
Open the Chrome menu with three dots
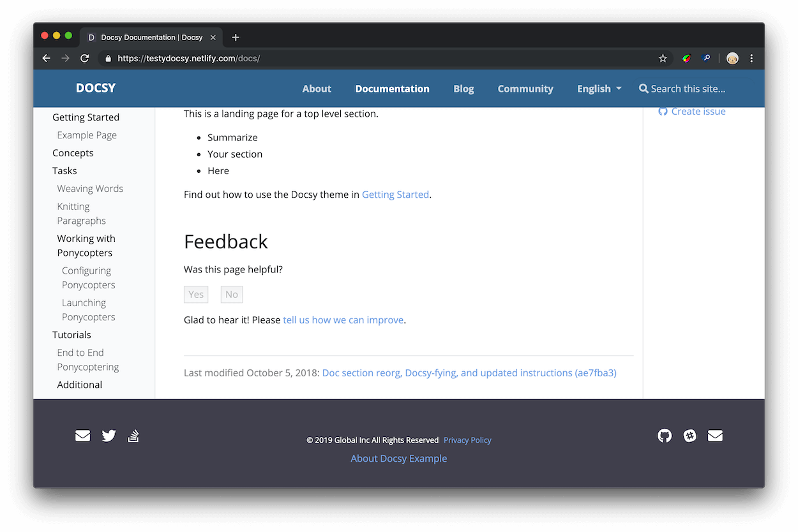[752, 58]
